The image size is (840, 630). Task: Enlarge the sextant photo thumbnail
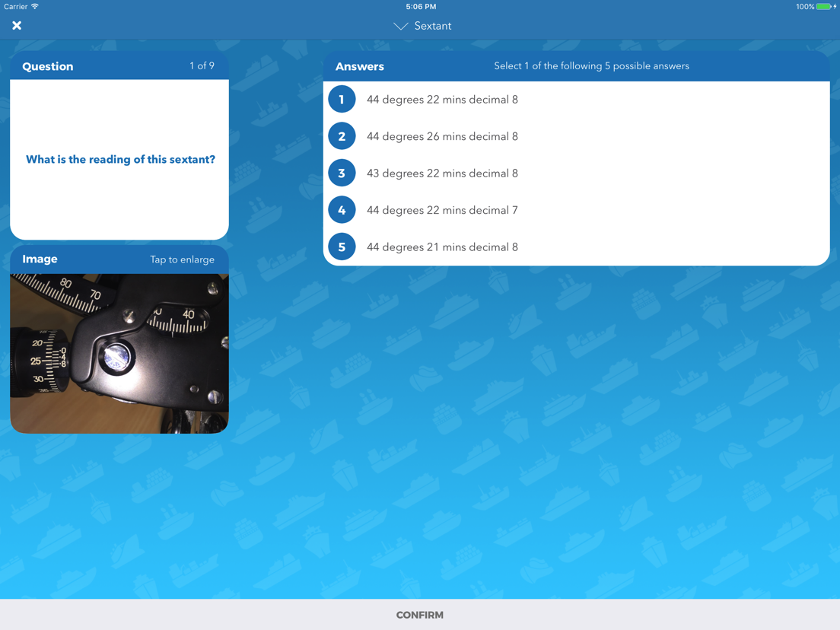click(119, 354)
